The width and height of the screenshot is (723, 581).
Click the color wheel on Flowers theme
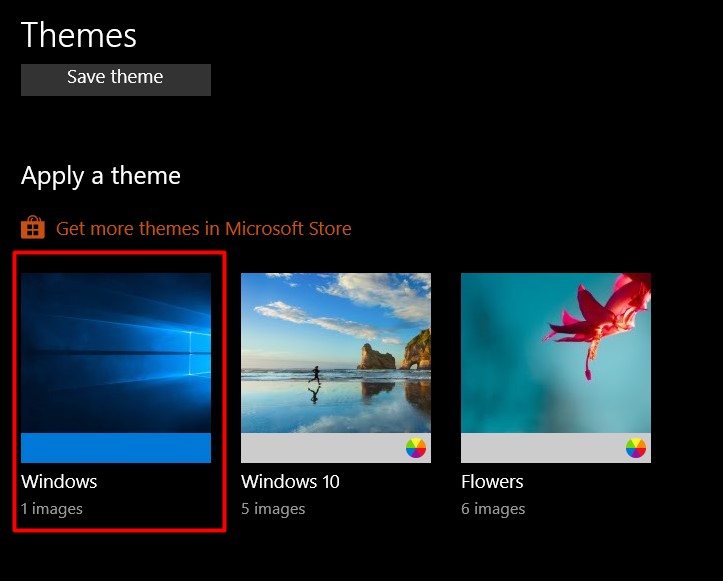click(636, 448)
